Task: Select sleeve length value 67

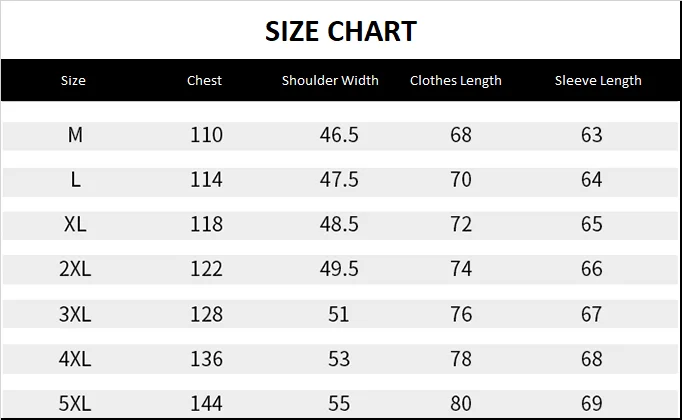Action: click(592, 314)
